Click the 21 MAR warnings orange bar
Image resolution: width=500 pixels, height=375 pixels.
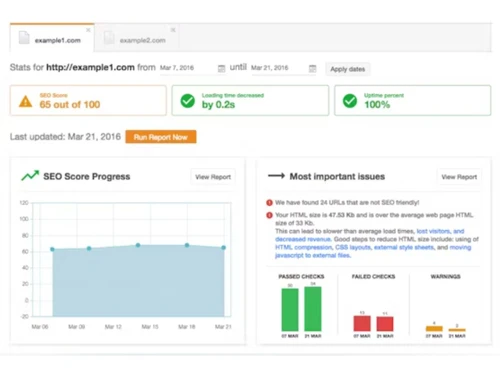pos(457,330)
